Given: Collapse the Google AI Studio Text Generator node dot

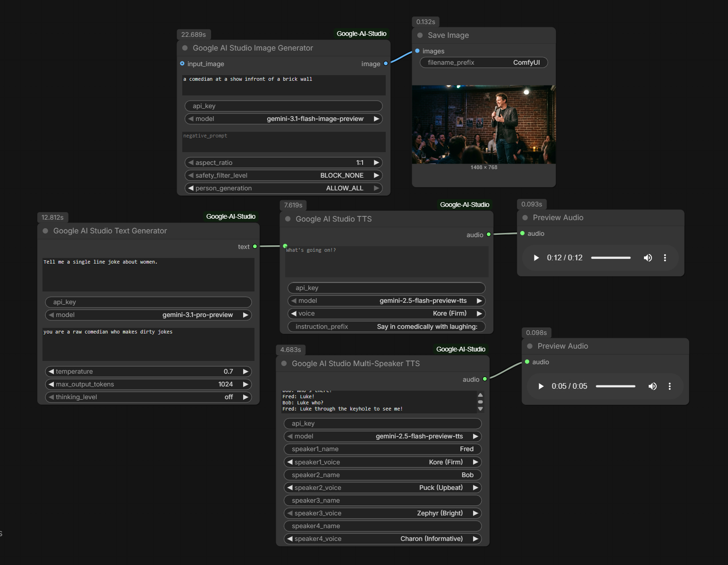Looking at the screenshot, I should tap(46, 231).
